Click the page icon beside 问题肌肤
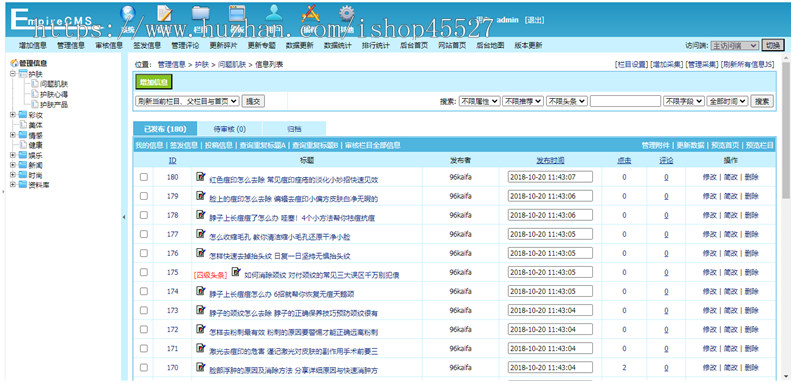 click(35, 84)
